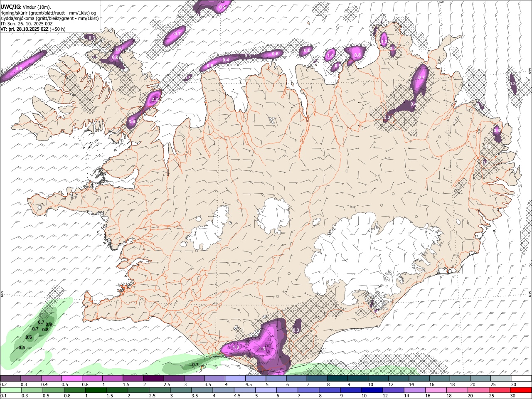
Task: Click the 0.8 value in pink patch off northeast coast
Action: pos(357,55)
